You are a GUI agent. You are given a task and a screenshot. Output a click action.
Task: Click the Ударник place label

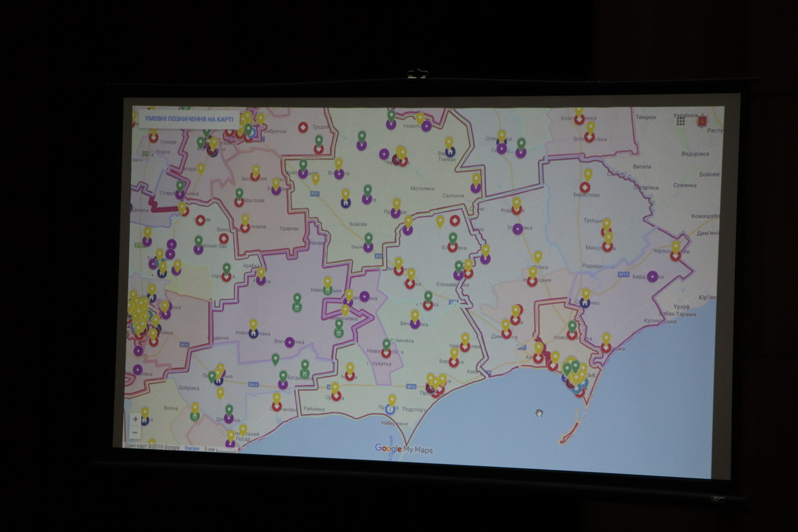click(x=289, y=228)
